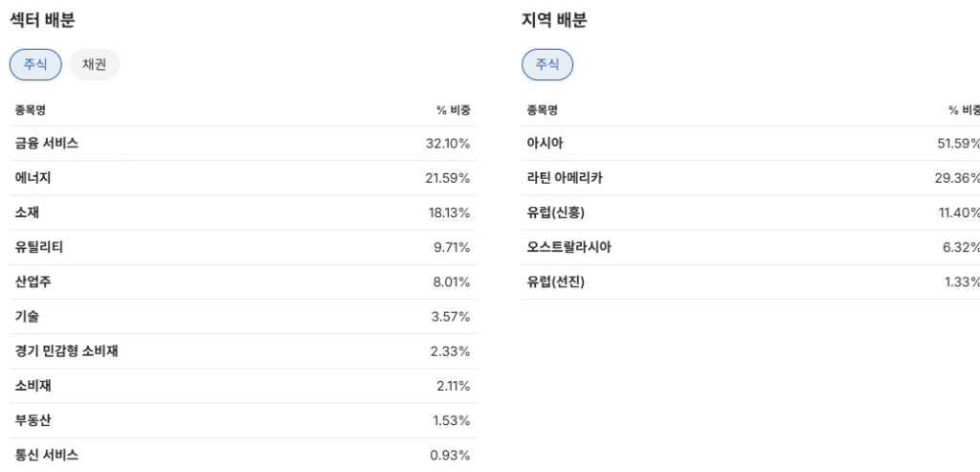
Task: Click the 라틴 아메리카 region label
Action: [x=565, y=178]
